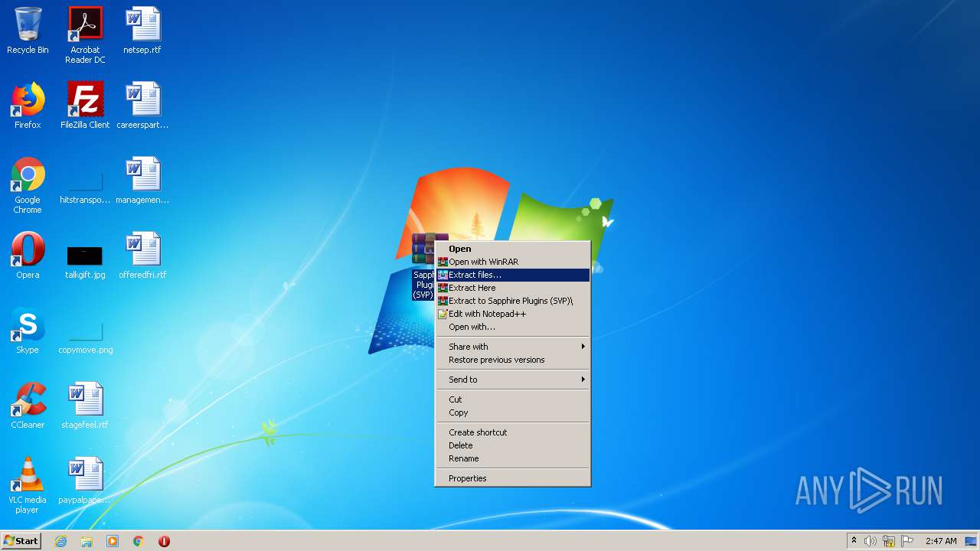
Task: Select copymove.png image file
Action: pos(85,335)
